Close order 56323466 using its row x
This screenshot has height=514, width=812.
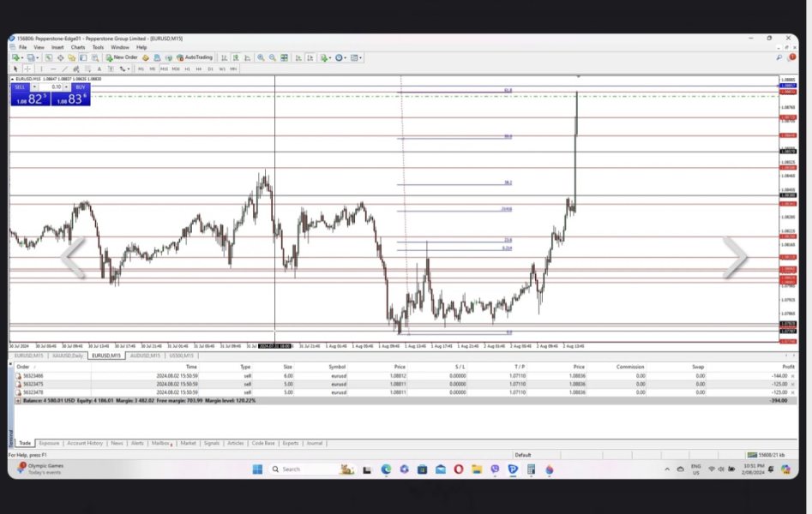793,376
